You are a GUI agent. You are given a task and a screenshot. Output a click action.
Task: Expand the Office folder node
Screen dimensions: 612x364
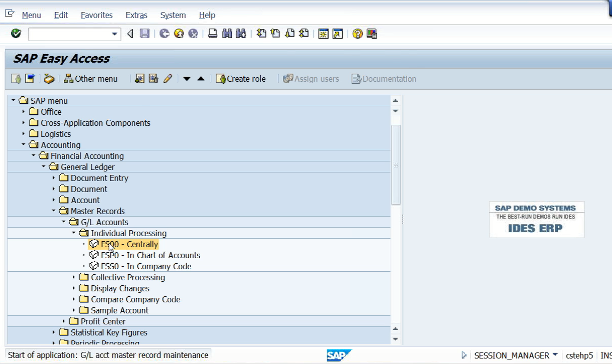coord(23,112)
